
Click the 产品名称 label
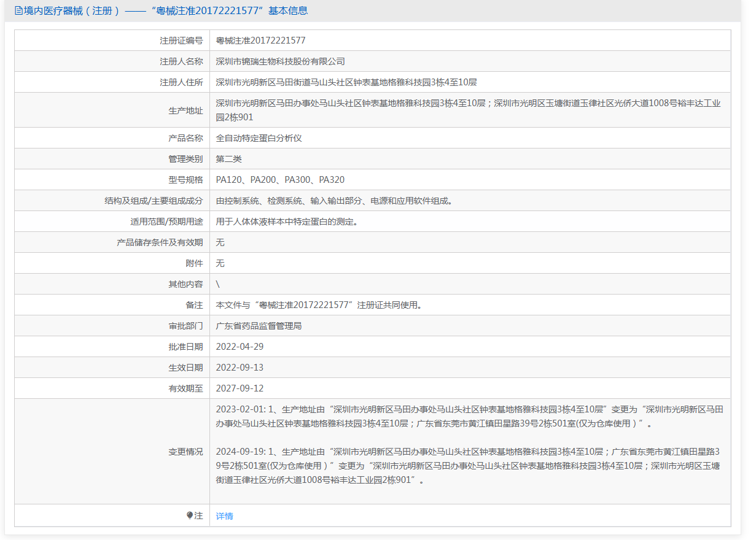(x=185, y=138)
